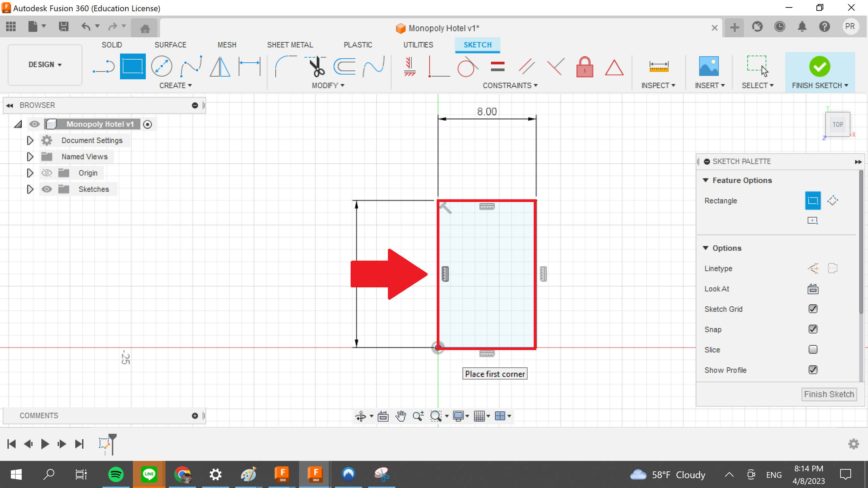Apply the Fix/UnFix lock constraint
Image resolution: width=868 pixels, height=488 pixels.
point(584,67)
